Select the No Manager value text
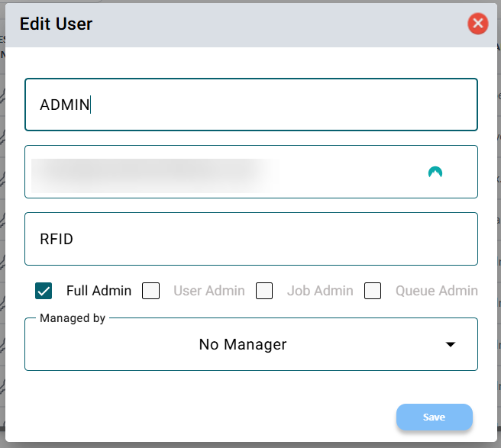501x448 pixels. tap(242, 345)
